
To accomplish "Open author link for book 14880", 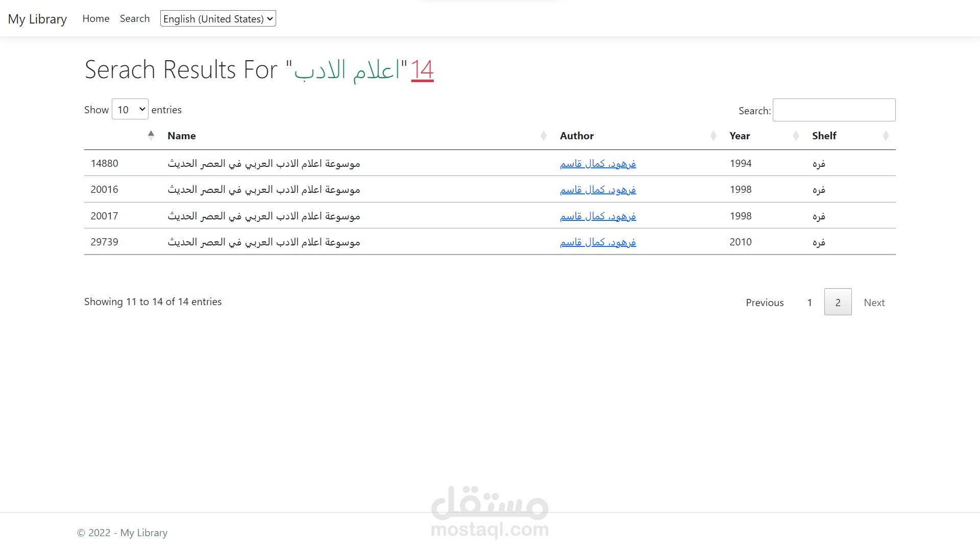I will 598,163.
